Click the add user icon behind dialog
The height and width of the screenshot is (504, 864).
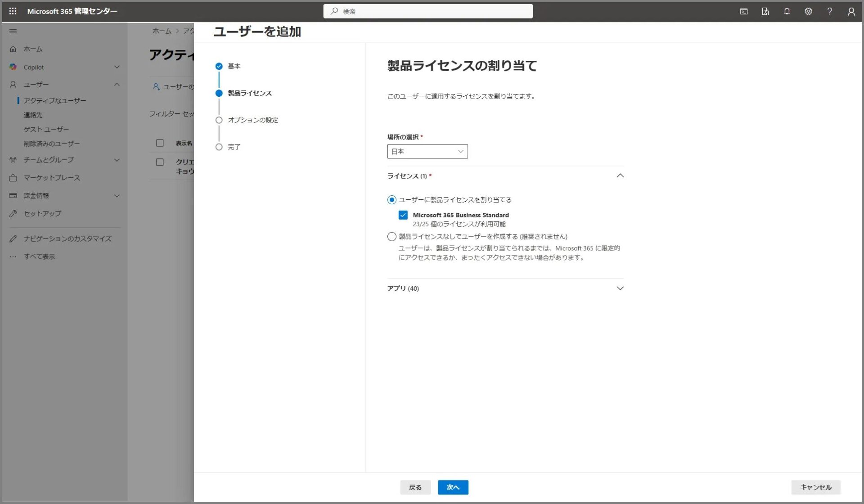coord(156,86)
